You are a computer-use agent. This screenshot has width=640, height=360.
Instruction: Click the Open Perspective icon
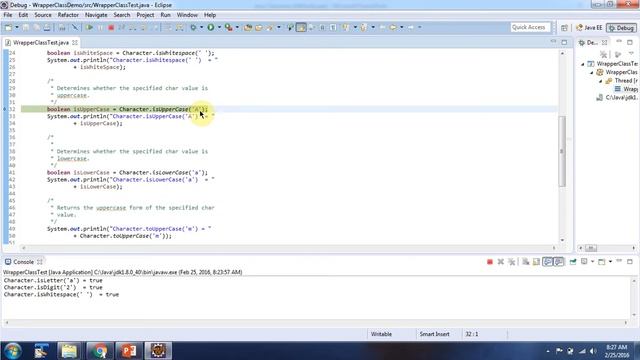564,28
